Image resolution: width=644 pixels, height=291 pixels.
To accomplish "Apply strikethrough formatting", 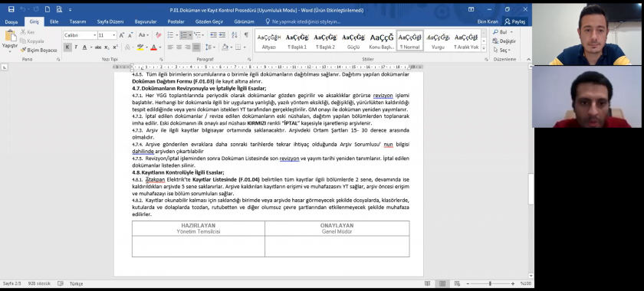I will point(98,47).
